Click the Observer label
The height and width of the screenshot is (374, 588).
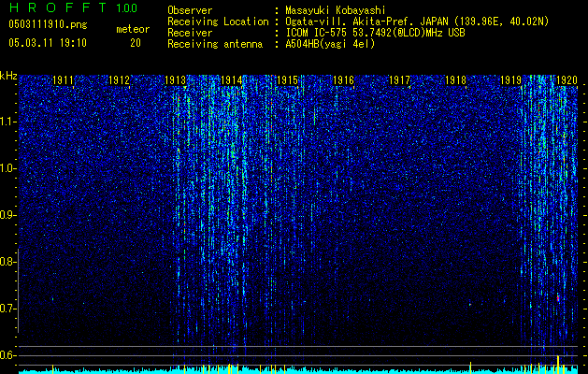point(190,10)
